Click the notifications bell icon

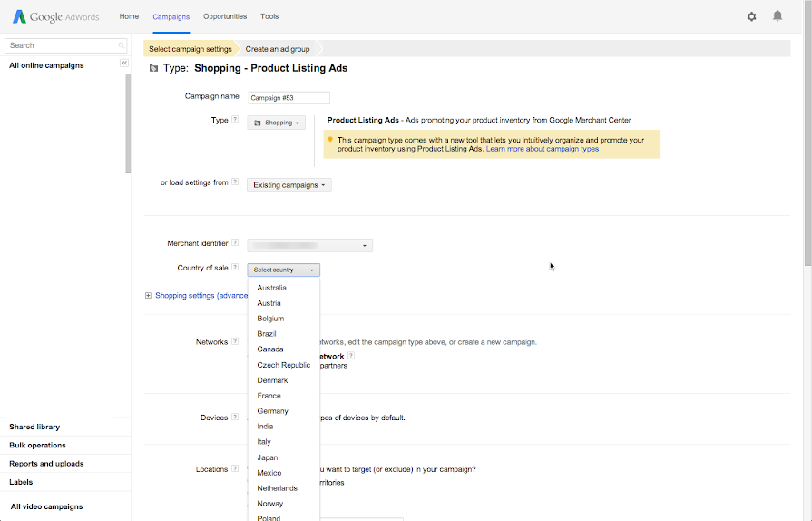point(778,16)
